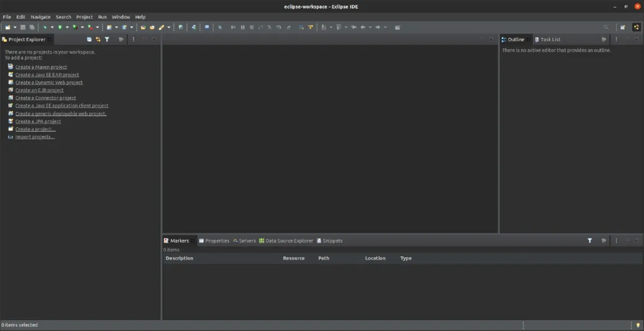Expand the Run launch dropdown arrow
This screenshot has width=644, height=331.
(67, 27)
